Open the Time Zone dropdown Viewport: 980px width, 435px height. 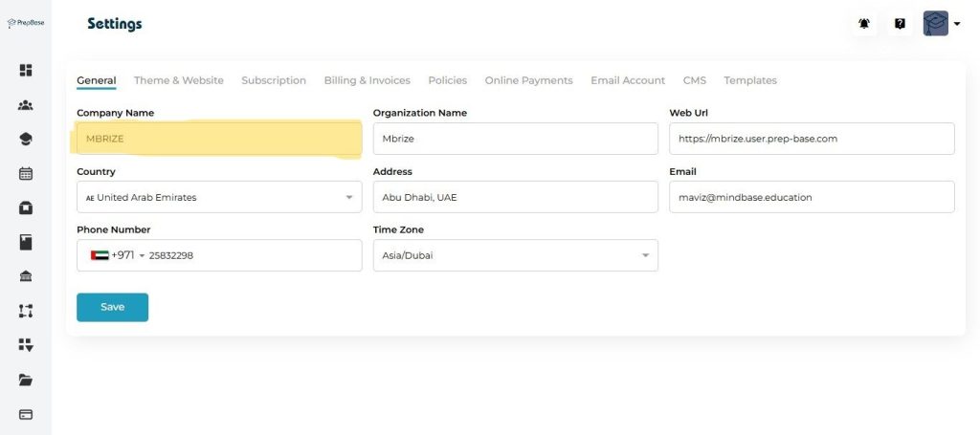515,255
